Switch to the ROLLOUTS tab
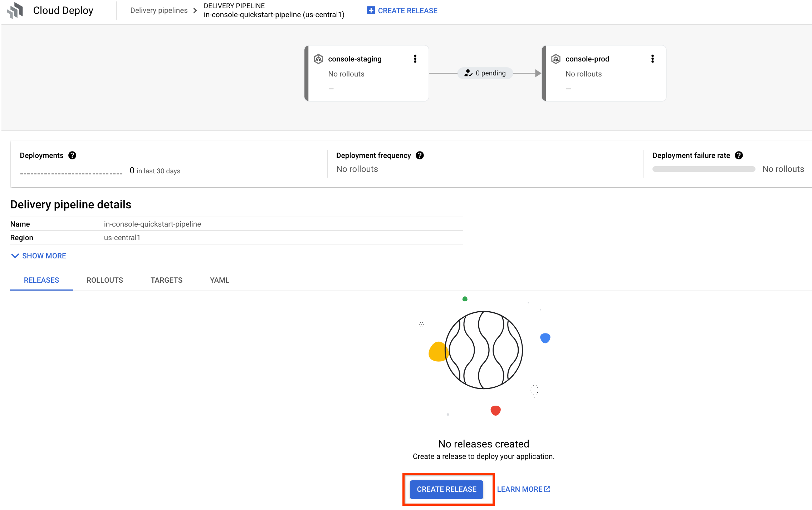This screenshot has width=812, height=510. [x=104, y=280]
